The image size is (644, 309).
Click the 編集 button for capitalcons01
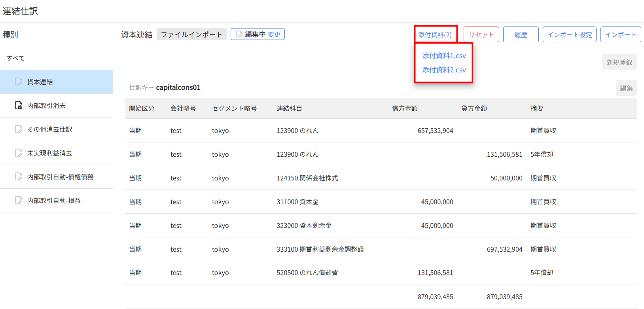626,88
